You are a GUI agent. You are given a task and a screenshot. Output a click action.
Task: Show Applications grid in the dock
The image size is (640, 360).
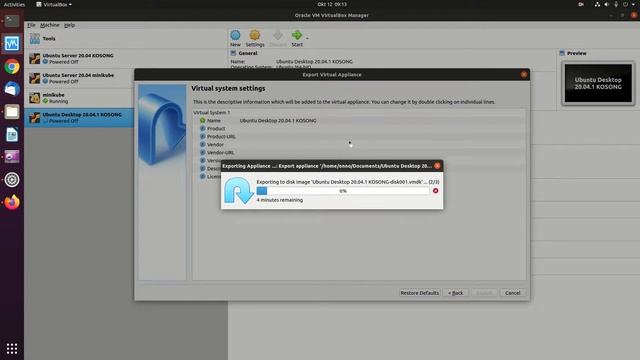(12, 348)
